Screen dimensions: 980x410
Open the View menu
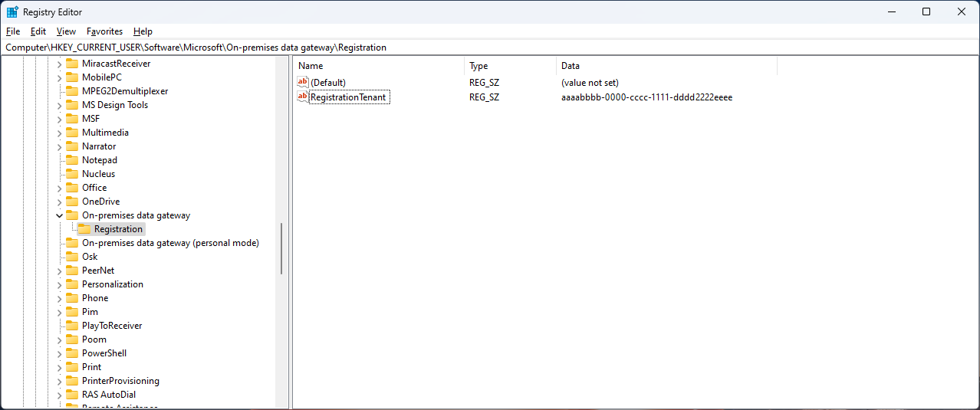click(x=66, y=31)
